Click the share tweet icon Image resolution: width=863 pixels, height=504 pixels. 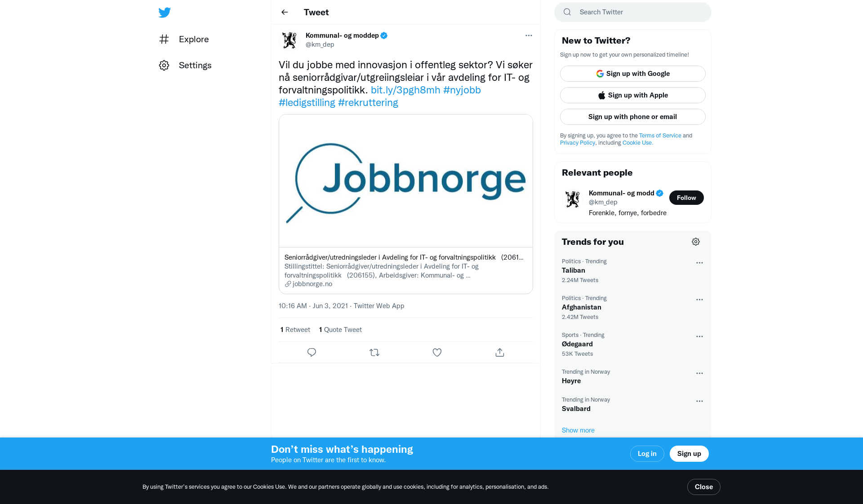tap(500, 353)
